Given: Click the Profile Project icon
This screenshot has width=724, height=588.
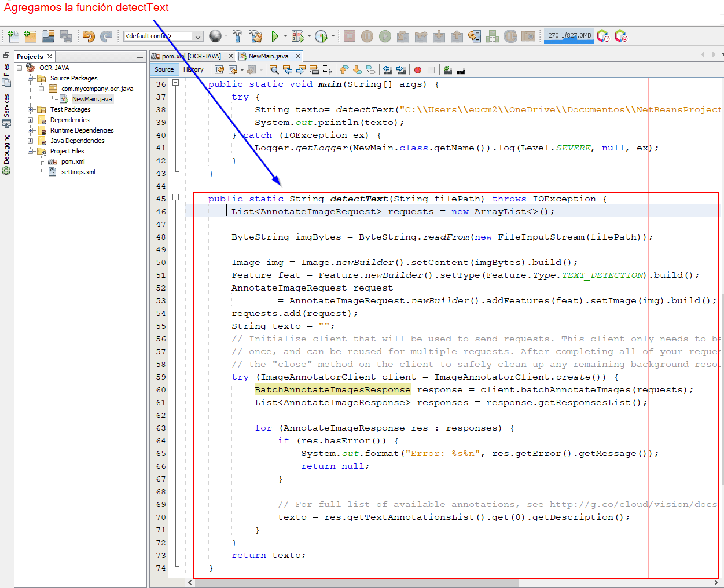Looking at the screenshot, I should point(321,36).
